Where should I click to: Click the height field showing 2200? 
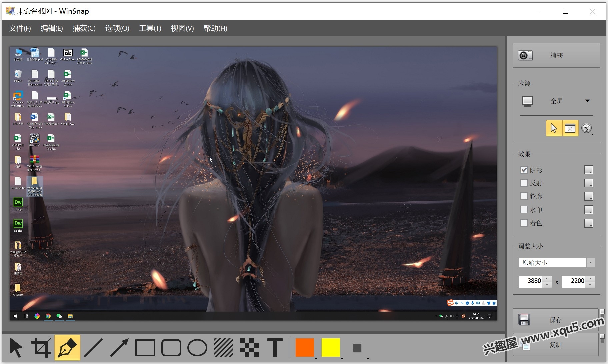coord(574,281)
